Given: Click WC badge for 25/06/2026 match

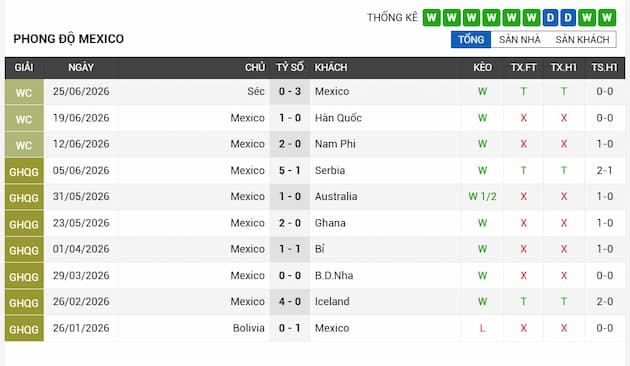Looking at the screenshot, I should (x=24, y=92).
